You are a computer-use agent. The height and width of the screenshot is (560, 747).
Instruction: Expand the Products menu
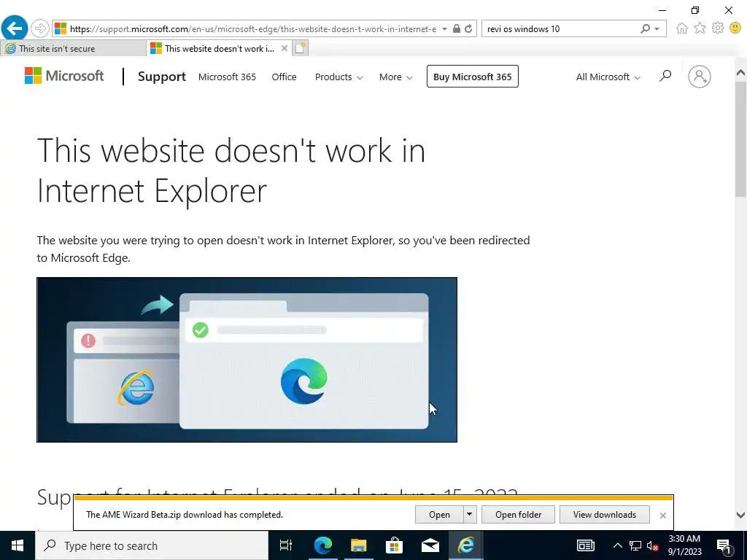338,77
